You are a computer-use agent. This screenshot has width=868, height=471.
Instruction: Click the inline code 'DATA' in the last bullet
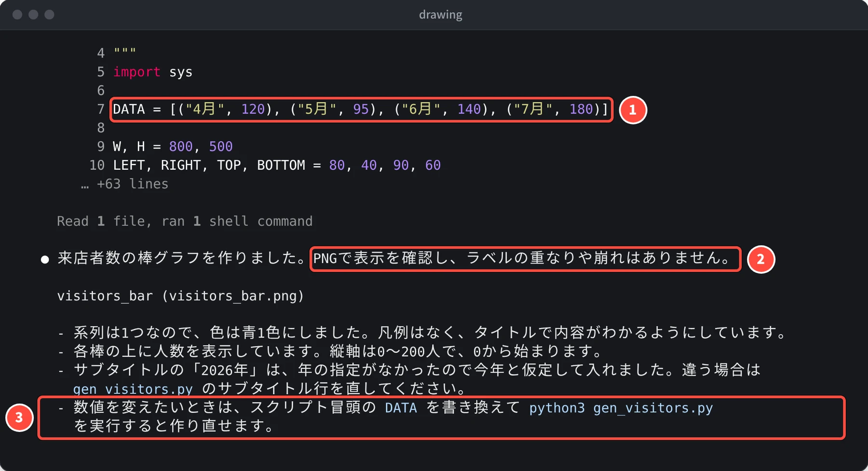point(401,408)
